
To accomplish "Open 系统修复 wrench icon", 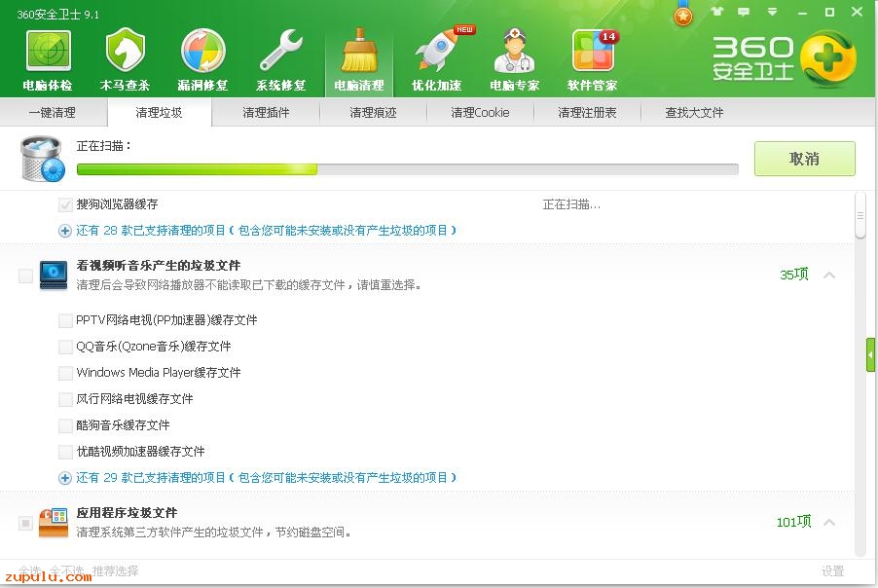I will click(280, 60).
